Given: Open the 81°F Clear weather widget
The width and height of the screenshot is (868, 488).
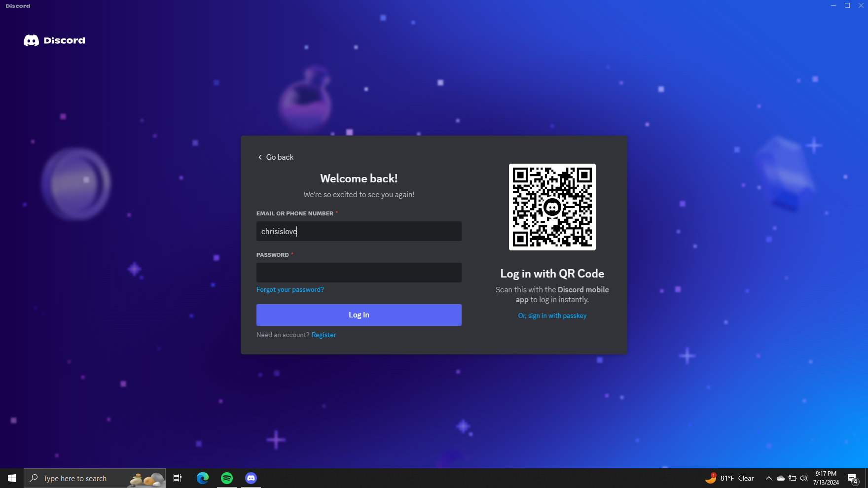Looking at the screenshot, I should tap(729, 478).
